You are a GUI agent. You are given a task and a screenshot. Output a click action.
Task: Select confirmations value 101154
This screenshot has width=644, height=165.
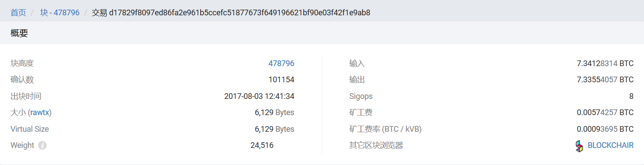click(x=281, y=80)
